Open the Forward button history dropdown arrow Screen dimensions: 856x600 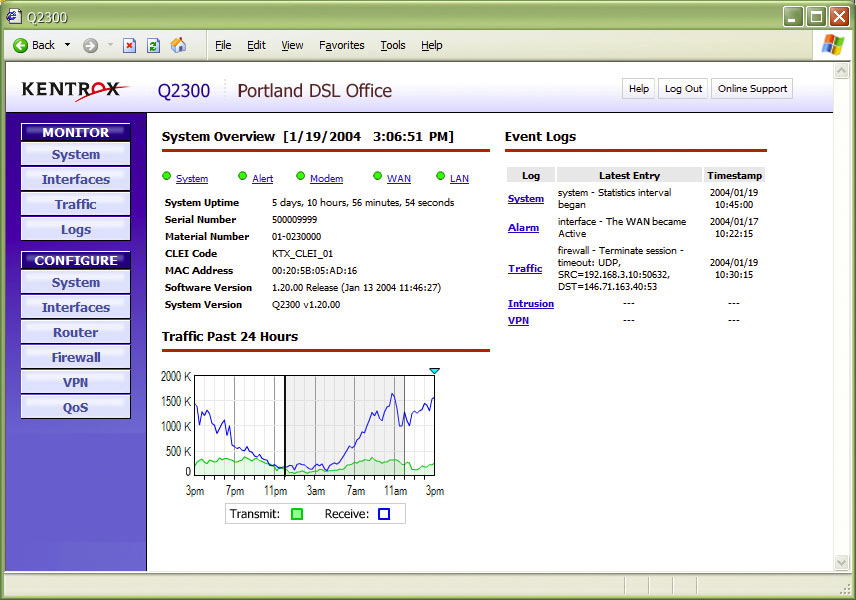click(110, 45)
